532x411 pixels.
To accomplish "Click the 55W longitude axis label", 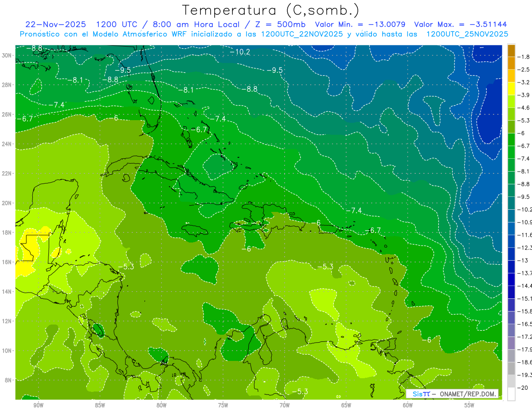I will [x=469, y=405].
